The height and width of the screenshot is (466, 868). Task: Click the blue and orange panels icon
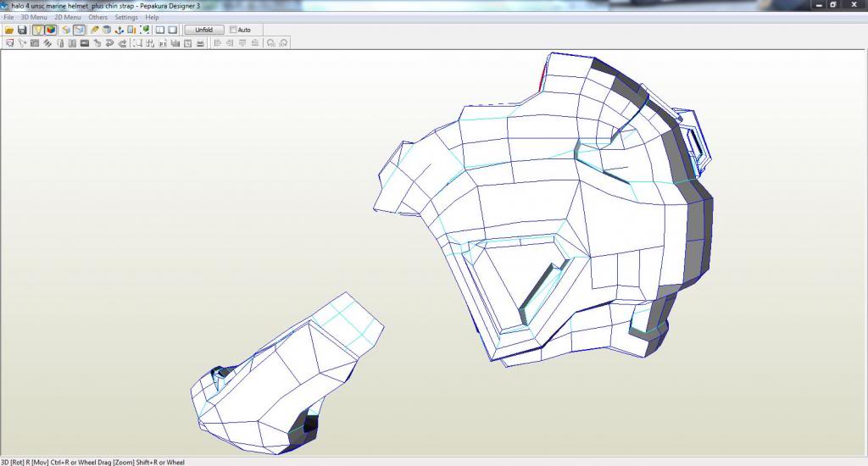click(131, 30)
